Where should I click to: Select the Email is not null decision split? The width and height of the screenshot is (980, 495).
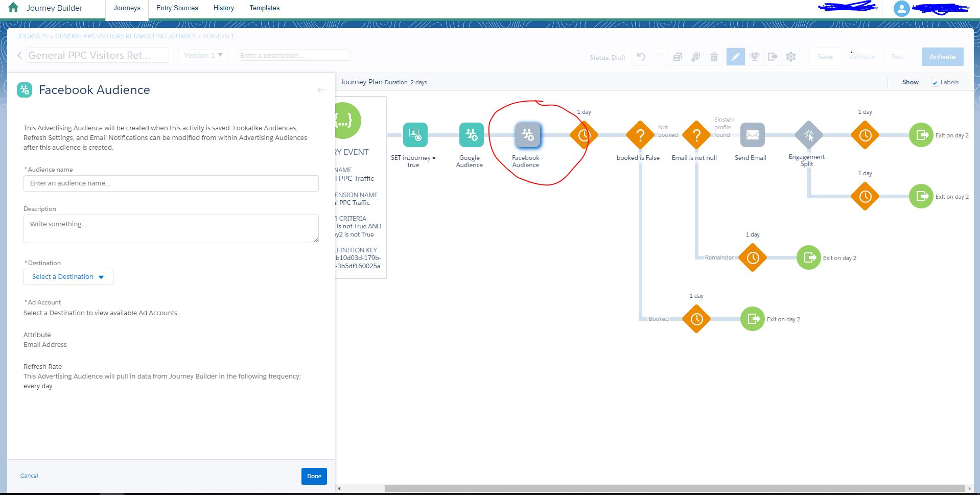tap(696, 135)
